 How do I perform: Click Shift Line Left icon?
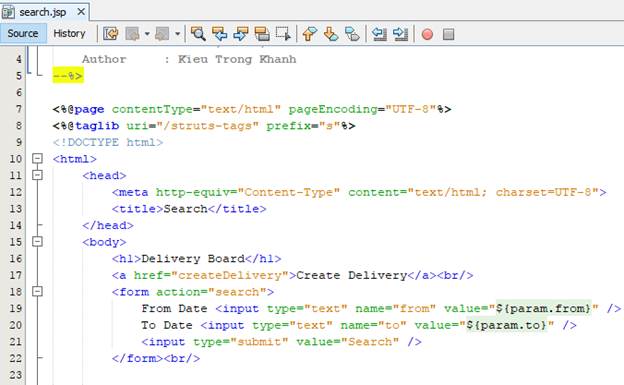tap(379, 34)
